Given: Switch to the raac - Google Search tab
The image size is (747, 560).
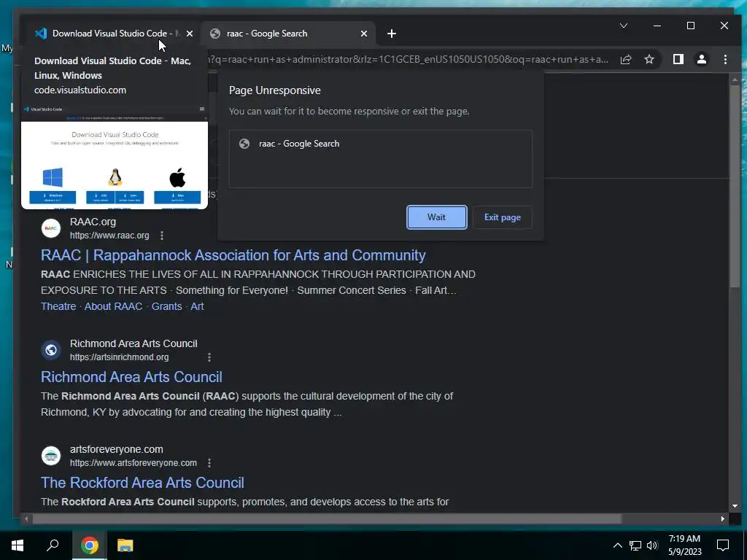Looking at the screenshot, I should [288, 34].
